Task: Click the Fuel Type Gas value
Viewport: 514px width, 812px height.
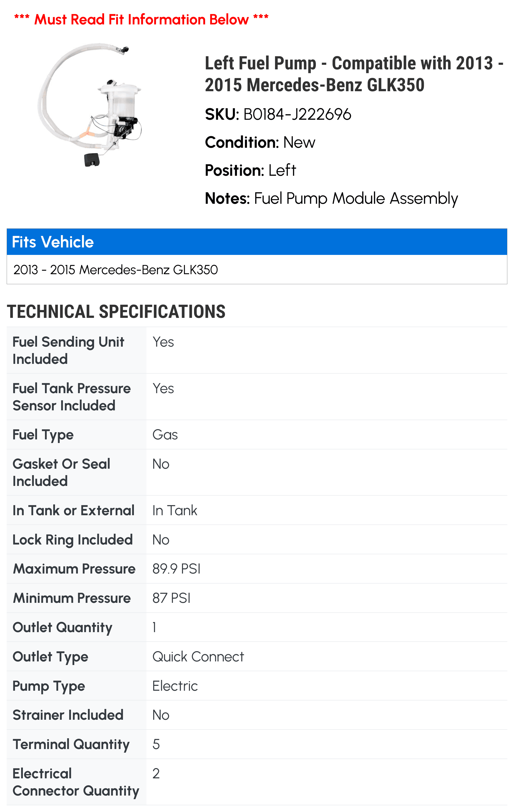Action: click(x=165, y=435)
